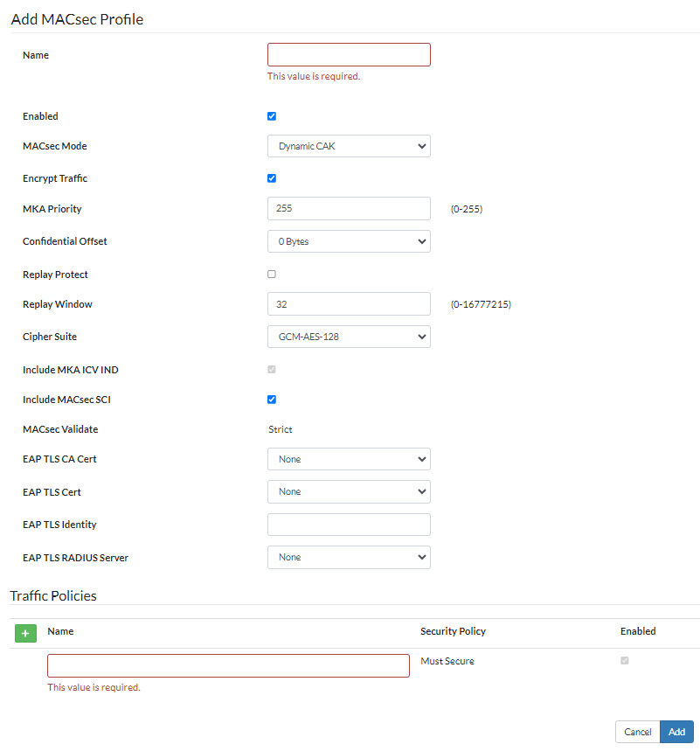Select an EAP TLS CA Cert option

[349, 459]
